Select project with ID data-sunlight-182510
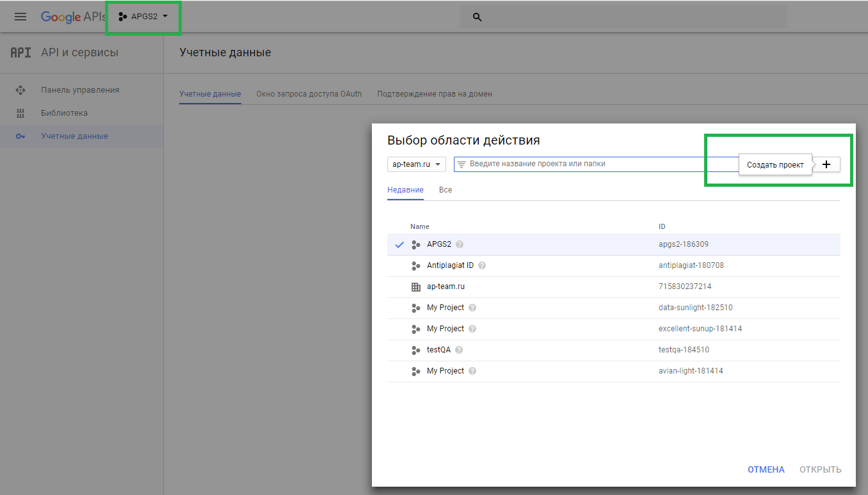The height and width of the screenshot is (495, 868). pos(695,308)
